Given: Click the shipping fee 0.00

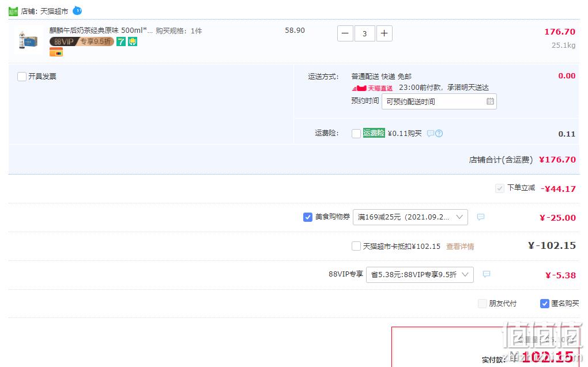Looking at the screenshot, I should [x=567, y=75].
